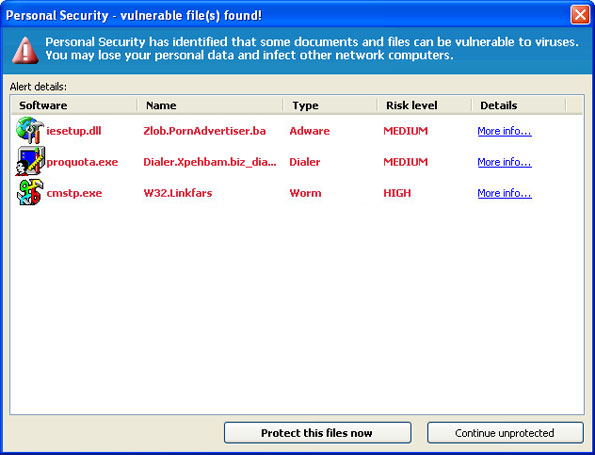Select the cmstp.exe file name

click(74, 193)
